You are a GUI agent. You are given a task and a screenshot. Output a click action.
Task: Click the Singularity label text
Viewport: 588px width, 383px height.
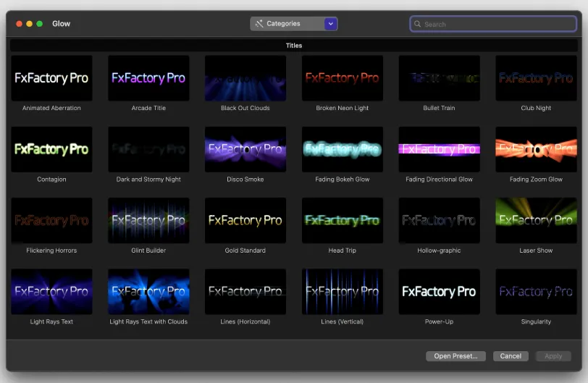[x=537, y=321]
